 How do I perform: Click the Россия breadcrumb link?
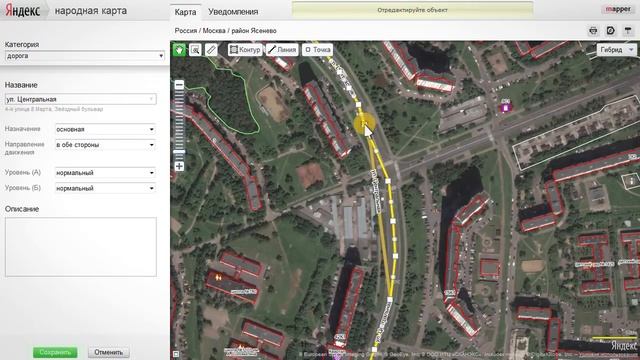tap(186, 31)
